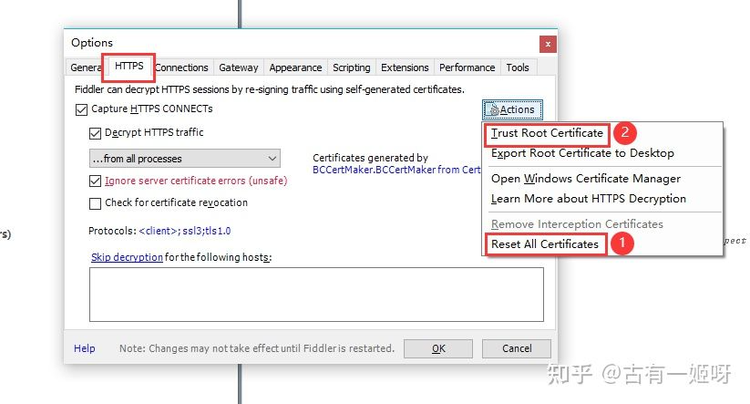Click the Skip decryption link
The width and height of the screenshot is (750, 404).
[127, 257]
